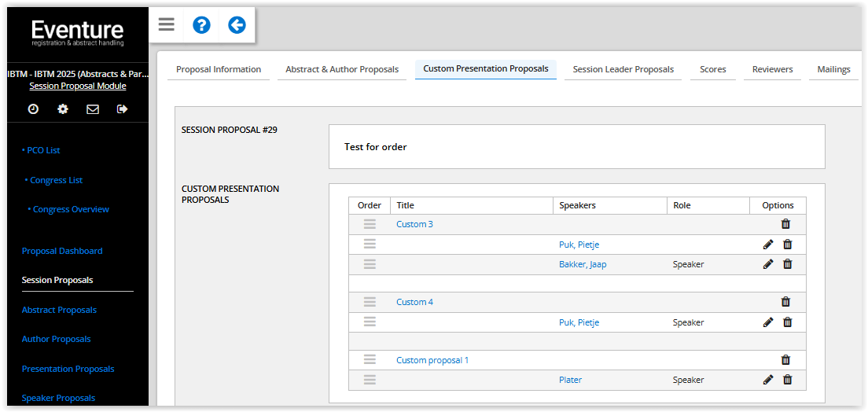Select the Scores tab
The height and width of the screenshot is (412, 868).
click(x=712, y=69)
